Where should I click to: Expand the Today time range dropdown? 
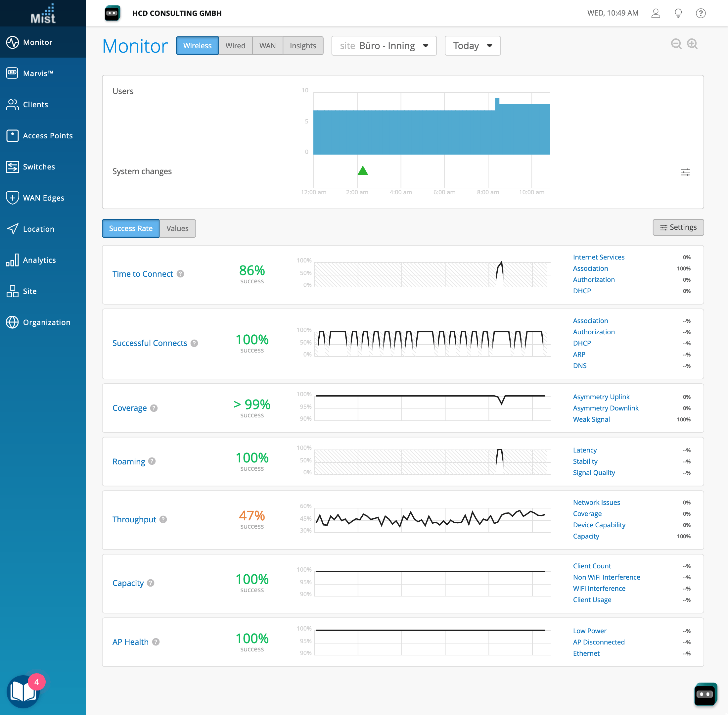click(x=472, y=46)
